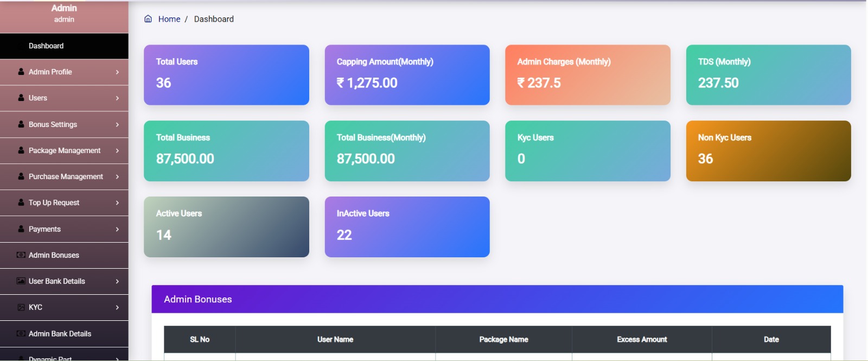Click the image icon beside User Bank Details
The width and height of the screenshot is (868, 361).
[x=21, y=281]
